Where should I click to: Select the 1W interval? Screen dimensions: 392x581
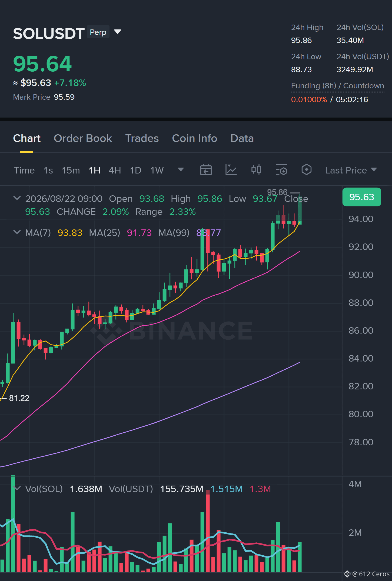tap(157, 170)
